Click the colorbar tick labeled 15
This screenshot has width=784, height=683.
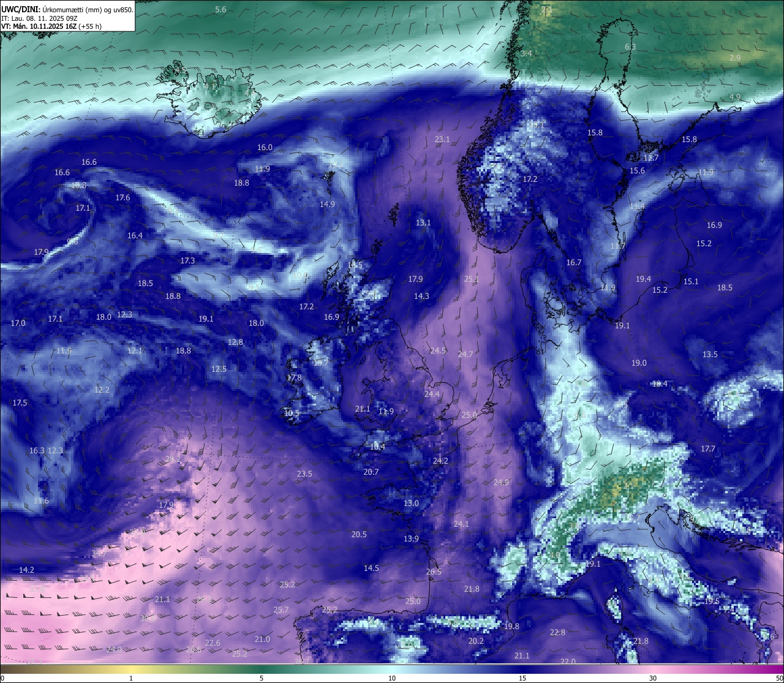click(522, 678)
